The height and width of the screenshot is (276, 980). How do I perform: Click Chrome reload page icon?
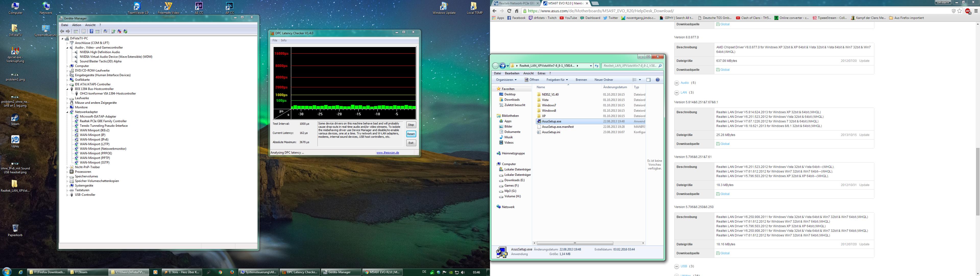click(509, 11)
